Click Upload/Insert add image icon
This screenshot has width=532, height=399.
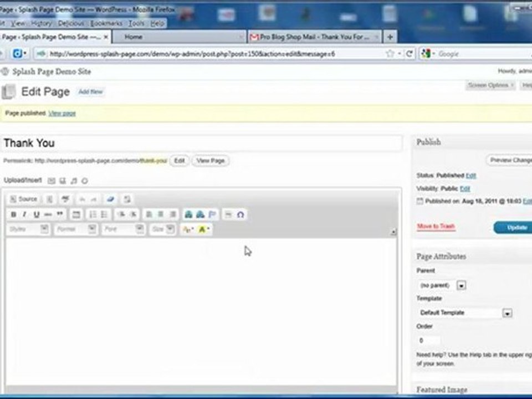(51, 181)
